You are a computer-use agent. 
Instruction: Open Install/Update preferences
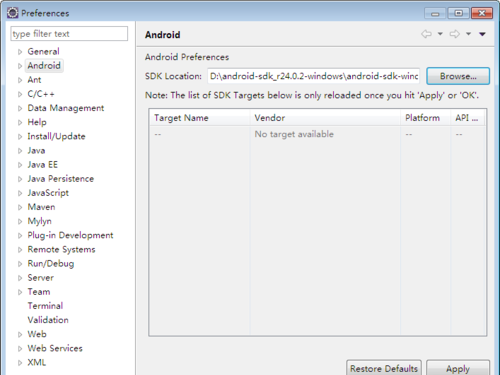pyautogui.click(x=56, y=136)
